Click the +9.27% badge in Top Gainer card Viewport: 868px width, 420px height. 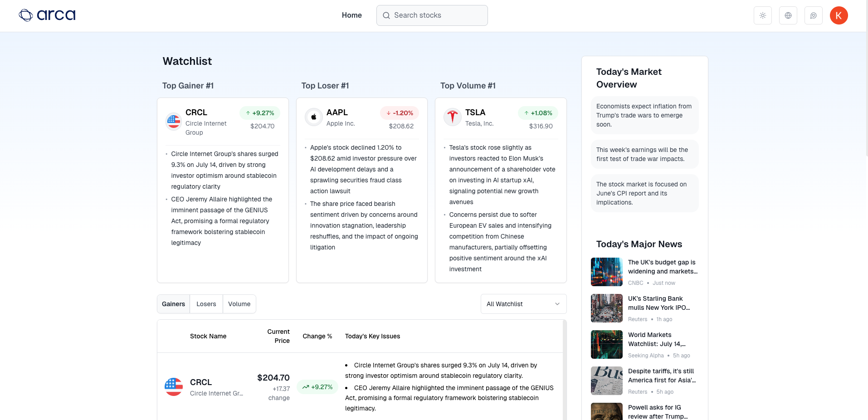tap(260, 113)
